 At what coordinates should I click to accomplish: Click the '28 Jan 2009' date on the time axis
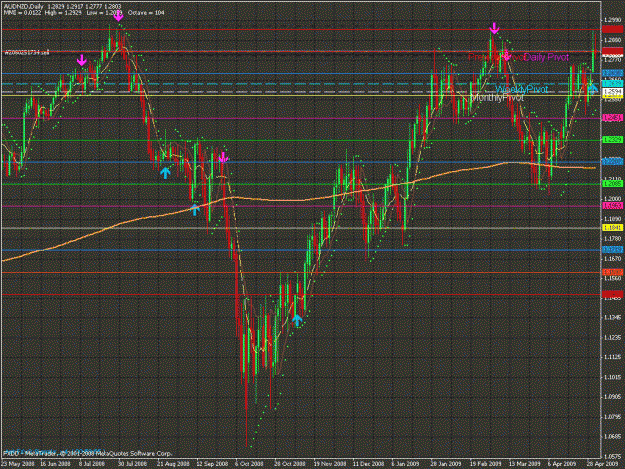coord(446,464)
